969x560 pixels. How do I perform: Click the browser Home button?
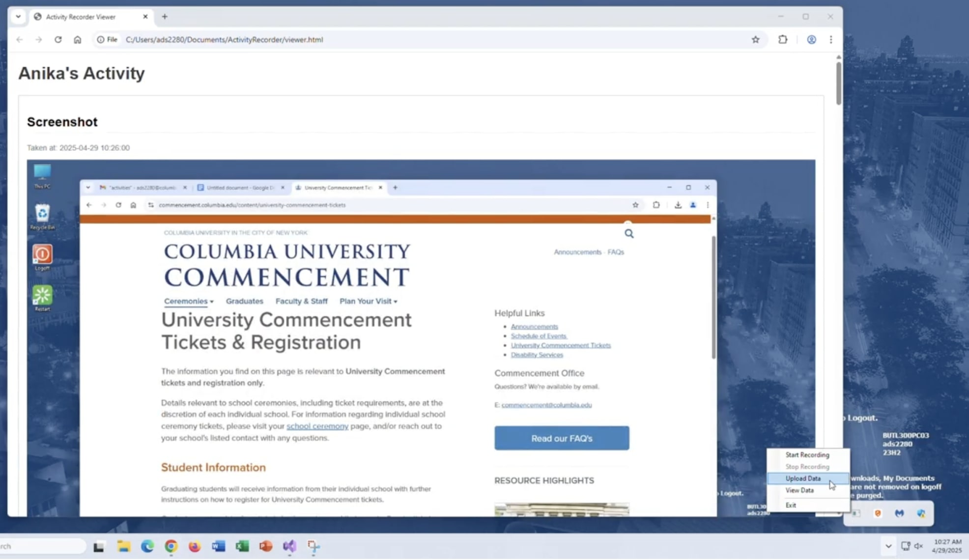point(78,40)
